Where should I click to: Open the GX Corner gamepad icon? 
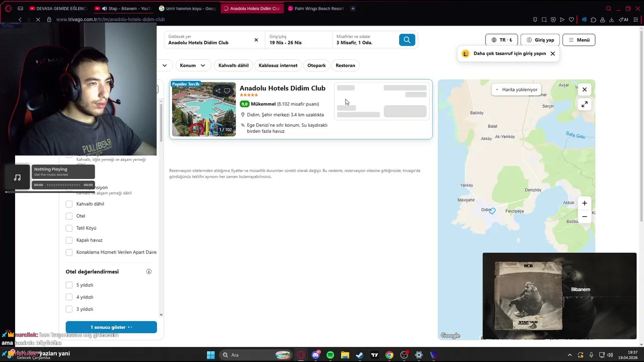click(x=21, y=9)
